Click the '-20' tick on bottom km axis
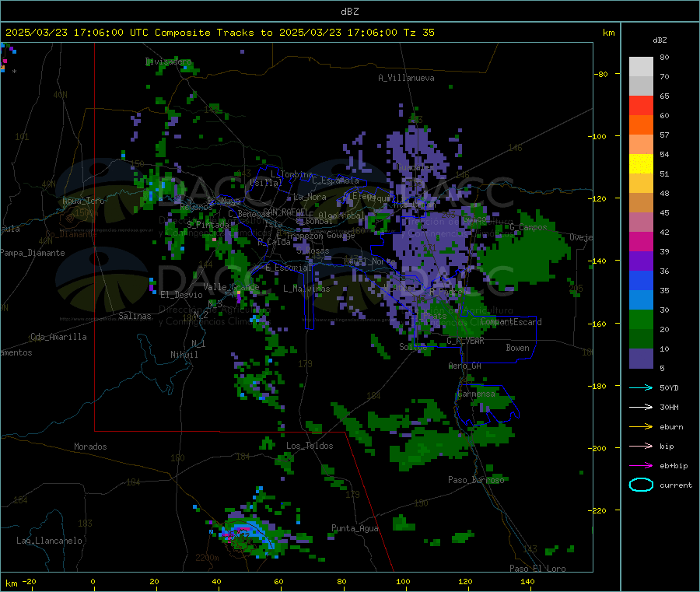This screenshot has height=592, width=700. (29, 581)
